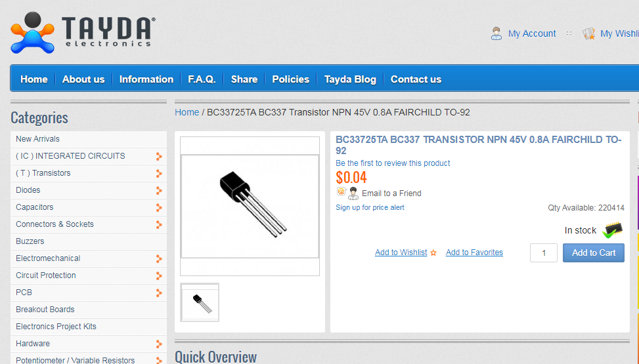Open the My Account link
This screenshot has width=639, height=364.
532,33
